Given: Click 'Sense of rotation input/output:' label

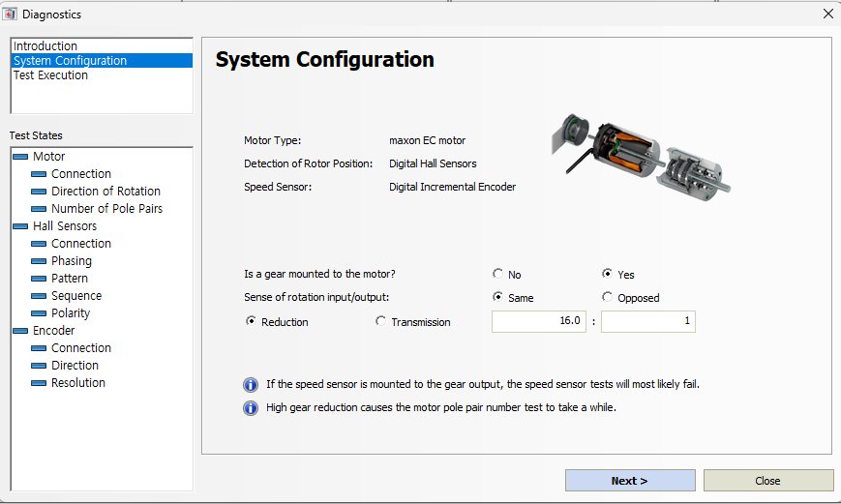Looking at the screenshot, I should point(316,297).
